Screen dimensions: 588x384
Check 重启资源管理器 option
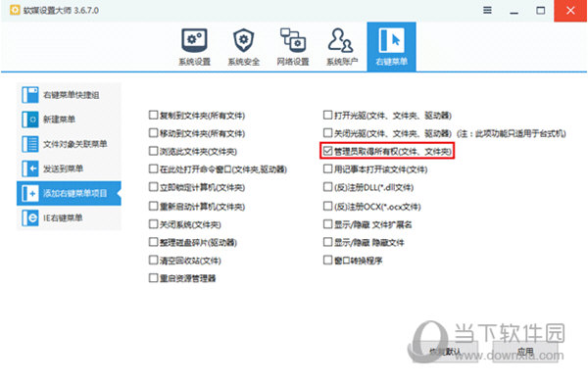coord(153,278)
